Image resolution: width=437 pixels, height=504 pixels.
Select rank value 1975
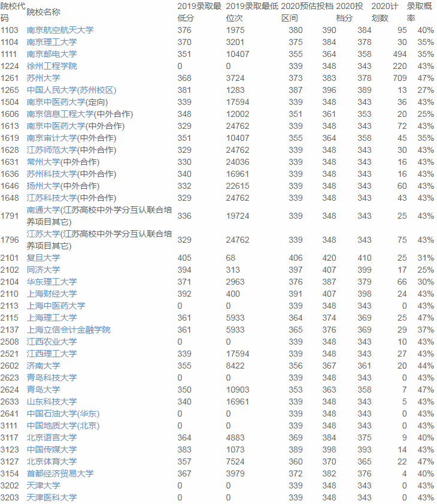coord(235,30)
